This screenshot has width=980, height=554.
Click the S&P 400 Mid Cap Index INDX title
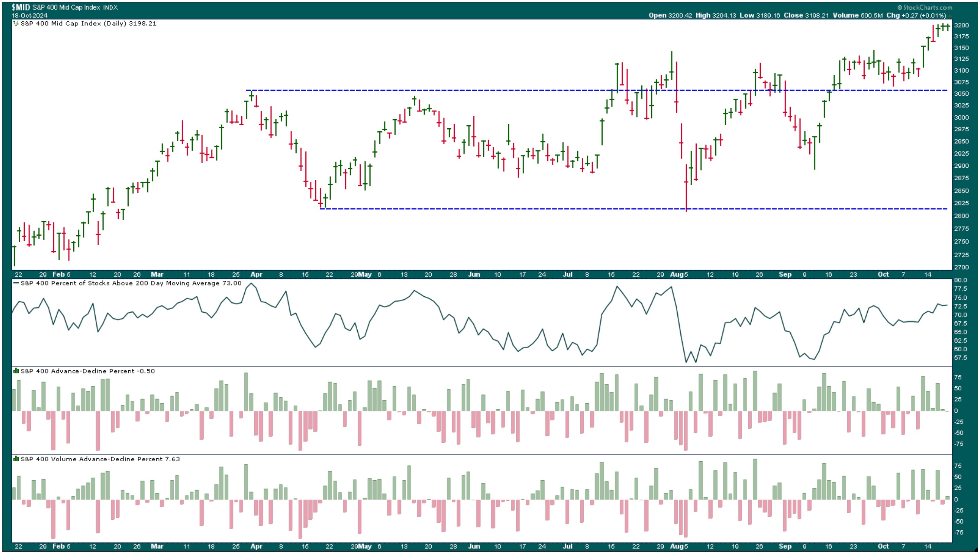[75, 7]
